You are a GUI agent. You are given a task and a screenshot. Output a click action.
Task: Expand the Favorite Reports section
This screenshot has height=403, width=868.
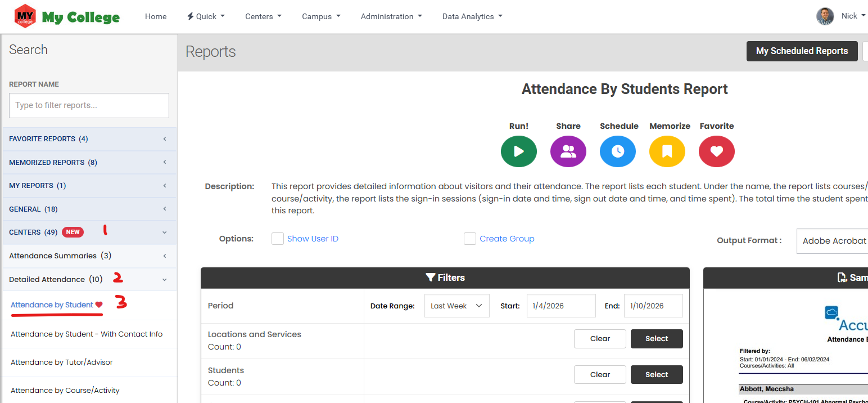[x=88, y=139]
